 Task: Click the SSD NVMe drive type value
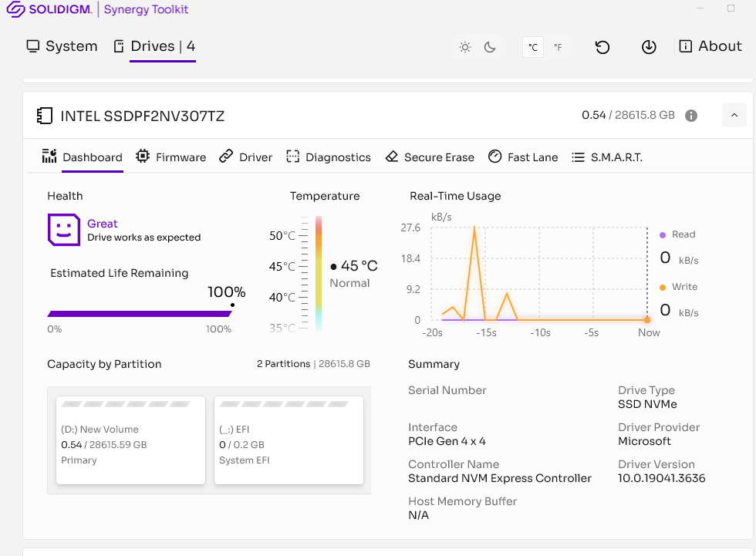[x=647, y=404]
